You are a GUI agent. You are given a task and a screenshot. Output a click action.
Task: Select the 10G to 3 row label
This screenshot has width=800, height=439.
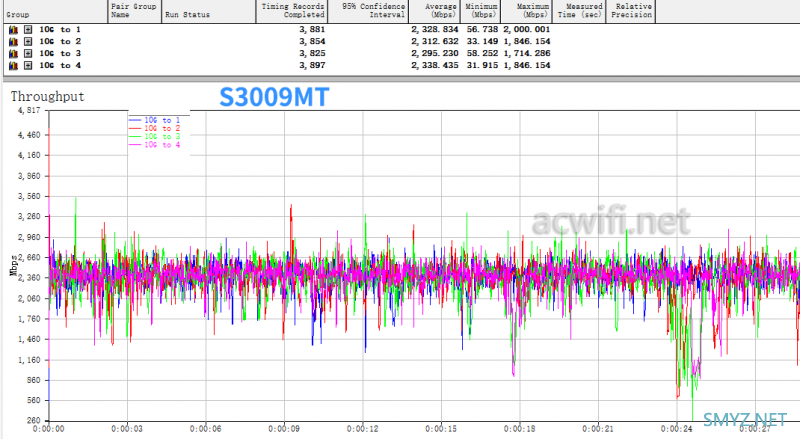(60, 54)
